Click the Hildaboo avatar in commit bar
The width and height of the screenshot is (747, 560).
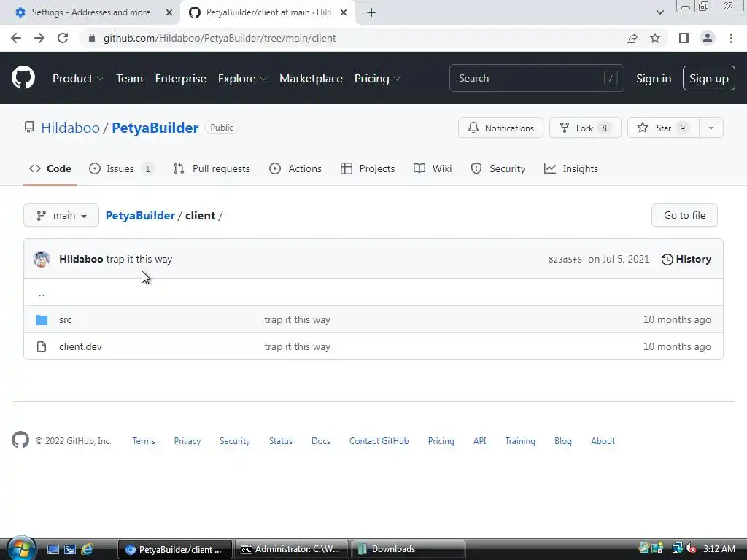tap(42, 259)
